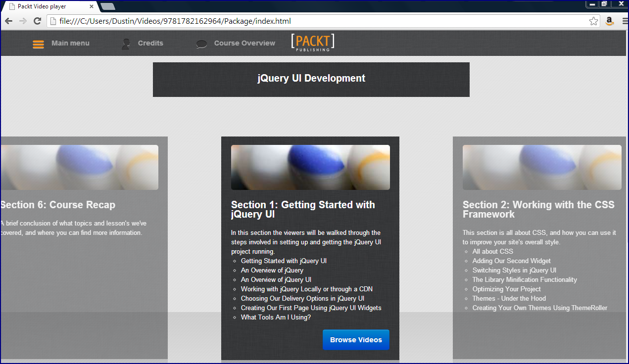Click 'Working with jQuery Locally or through a CDN'

(307, 289)
